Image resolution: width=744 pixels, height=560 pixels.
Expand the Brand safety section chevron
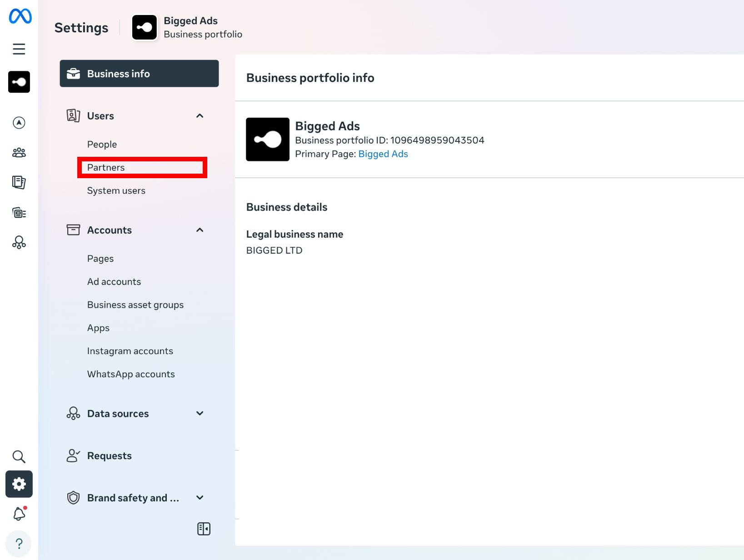coord(200,498)
